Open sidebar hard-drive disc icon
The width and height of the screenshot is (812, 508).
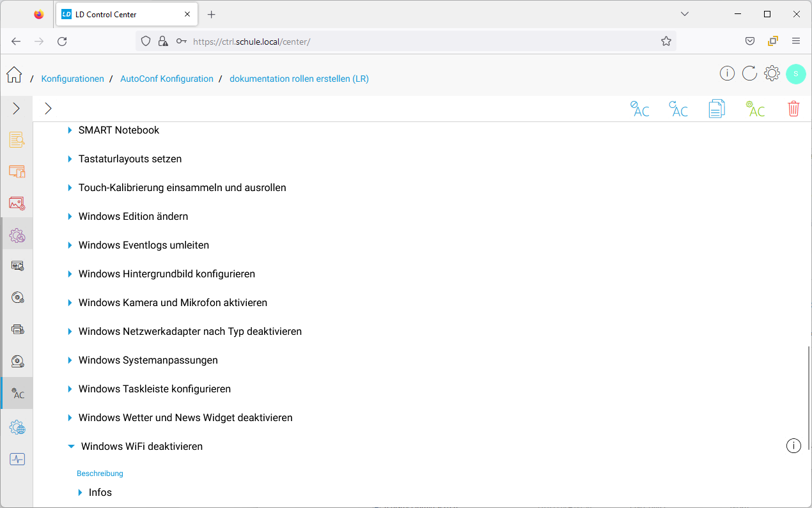click(x=17, y=362)
